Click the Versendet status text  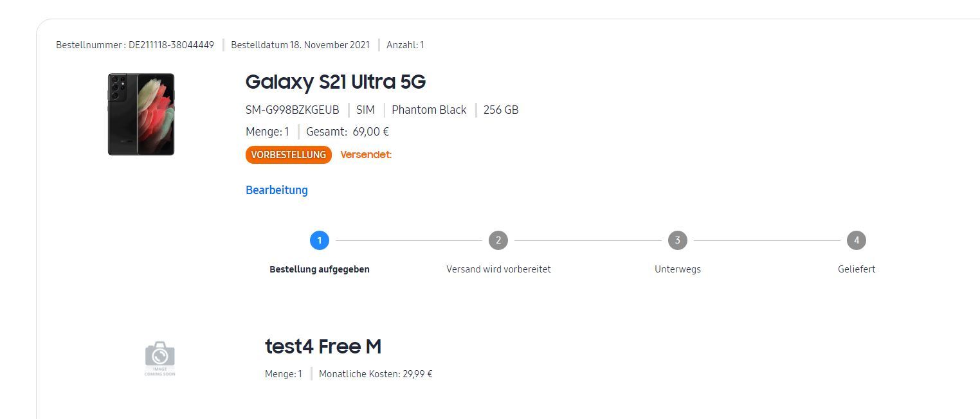(366, 155)
